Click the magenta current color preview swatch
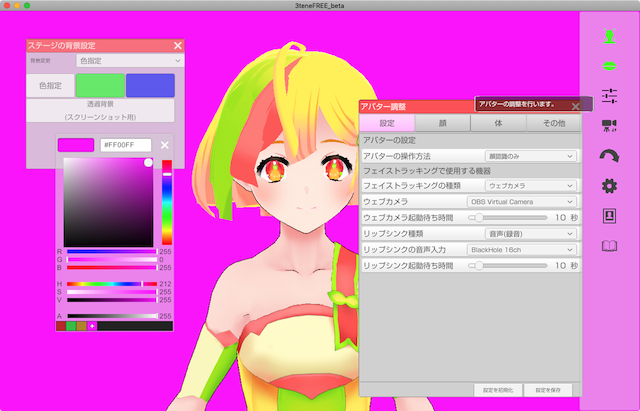The width and height of the screenshot is (640, 411). 76,145
